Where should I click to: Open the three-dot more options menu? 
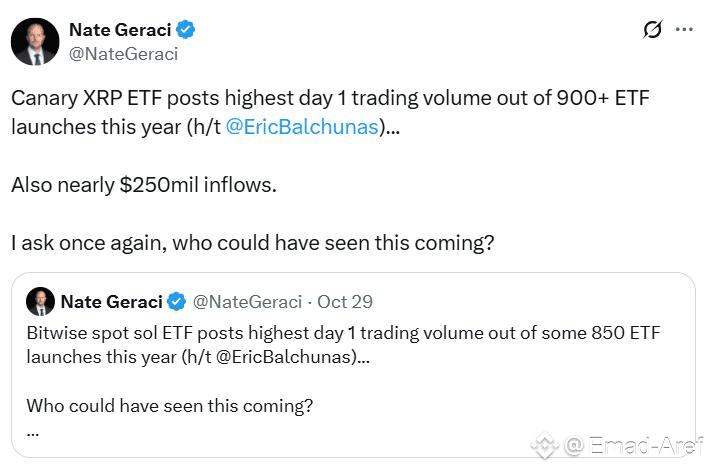tap(684, 29)
